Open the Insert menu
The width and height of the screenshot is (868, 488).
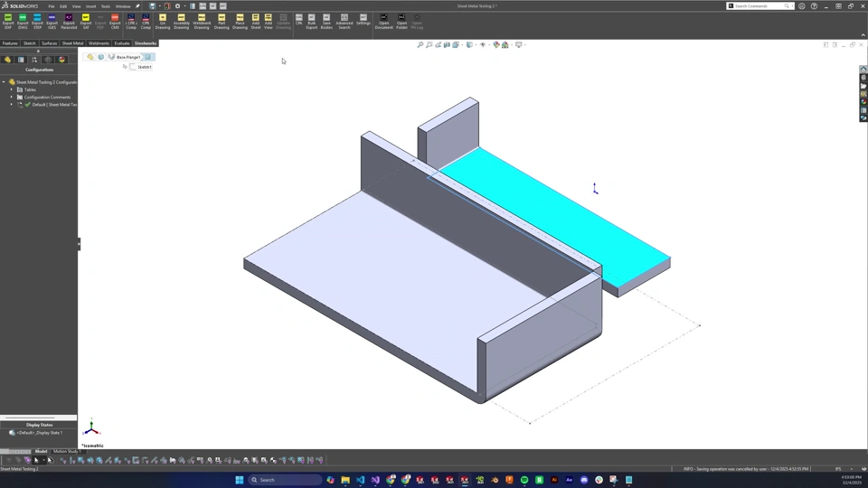click(90, 6)
